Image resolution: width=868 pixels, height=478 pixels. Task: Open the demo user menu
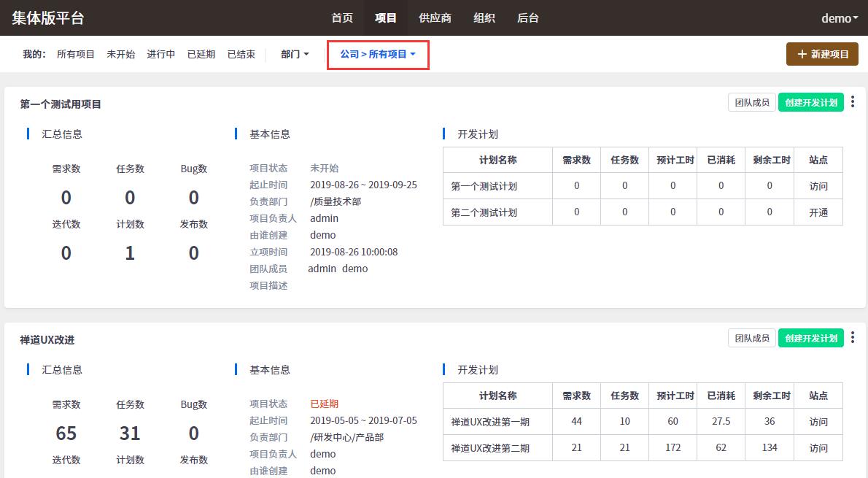pyautogui.click(x=840, y=18)
